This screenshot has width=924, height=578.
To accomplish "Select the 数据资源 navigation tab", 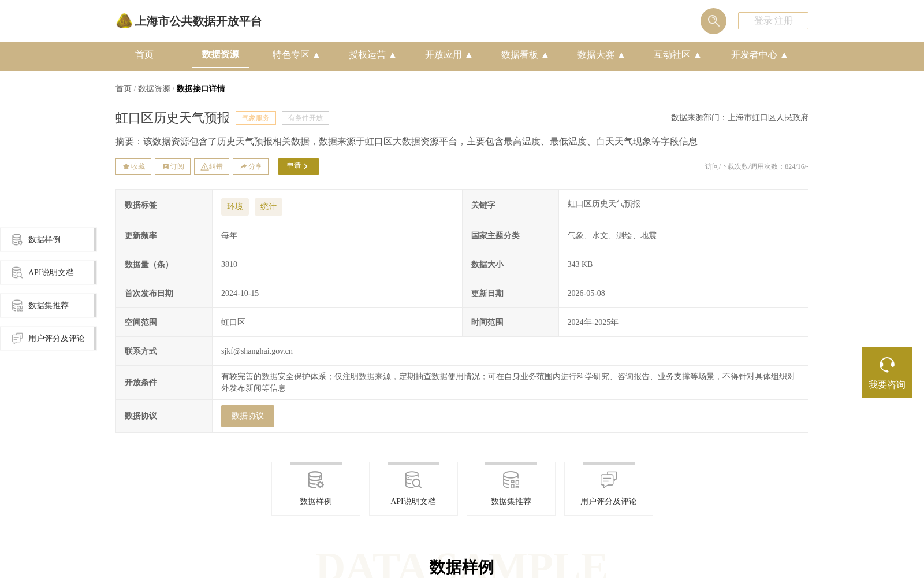I will [221, 54].
